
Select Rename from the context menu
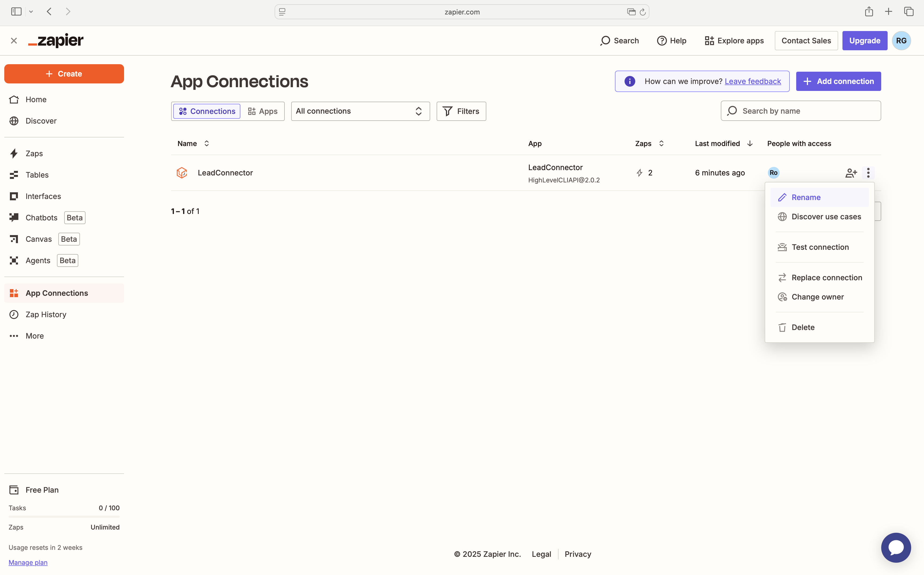click(x=806, y=197)
